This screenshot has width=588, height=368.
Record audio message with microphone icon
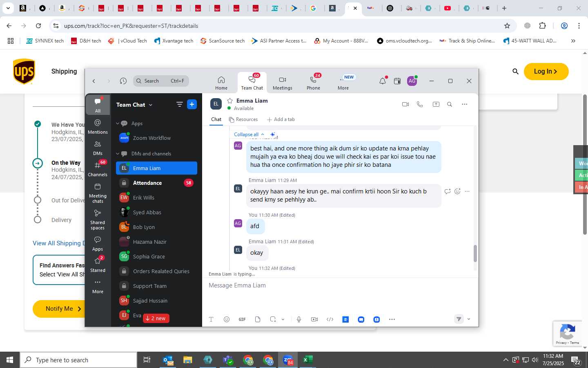299,319
